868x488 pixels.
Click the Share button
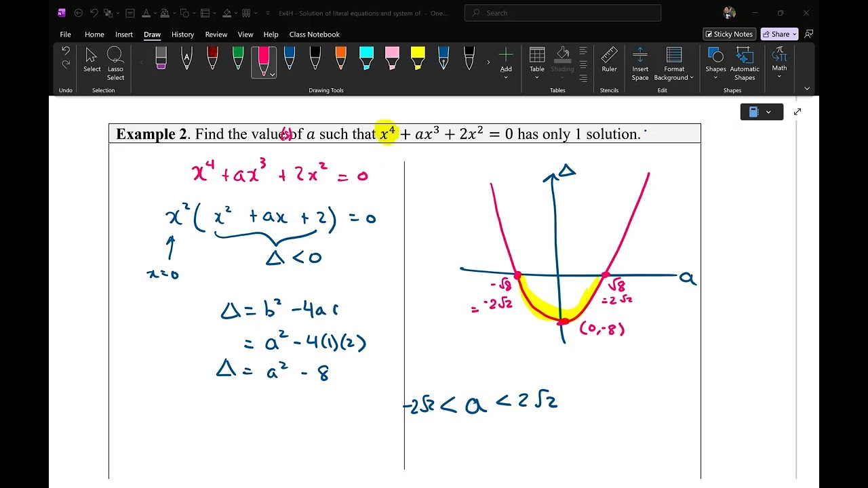coord(779,34)
